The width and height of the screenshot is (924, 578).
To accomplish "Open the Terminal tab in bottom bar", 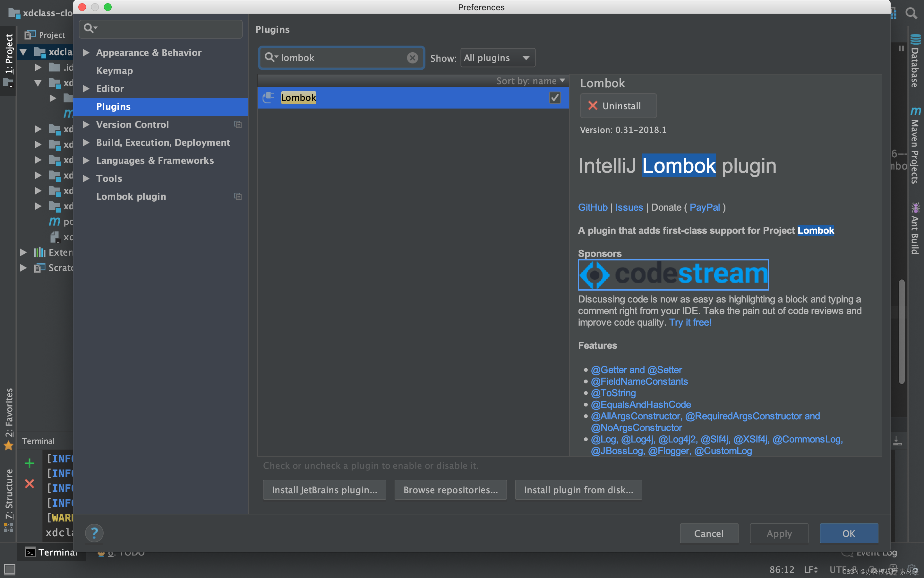I will 51,552.
